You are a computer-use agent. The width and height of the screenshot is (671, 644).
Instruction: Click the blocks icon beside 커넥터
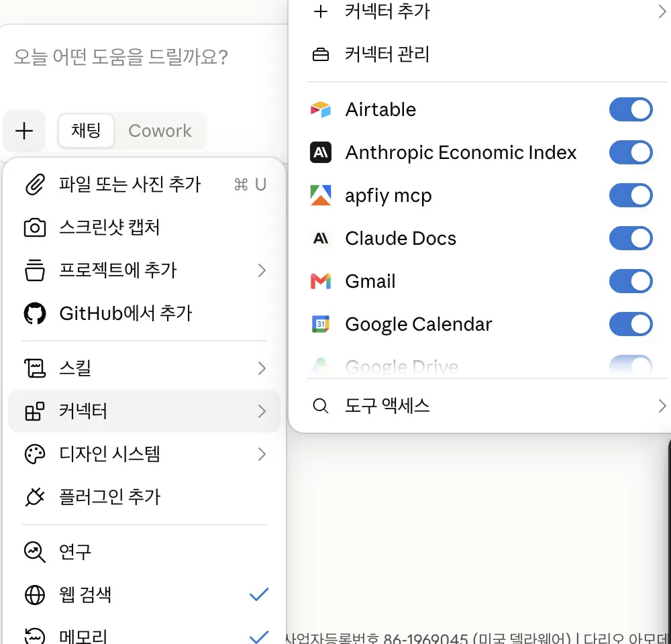tap(35, 411)
